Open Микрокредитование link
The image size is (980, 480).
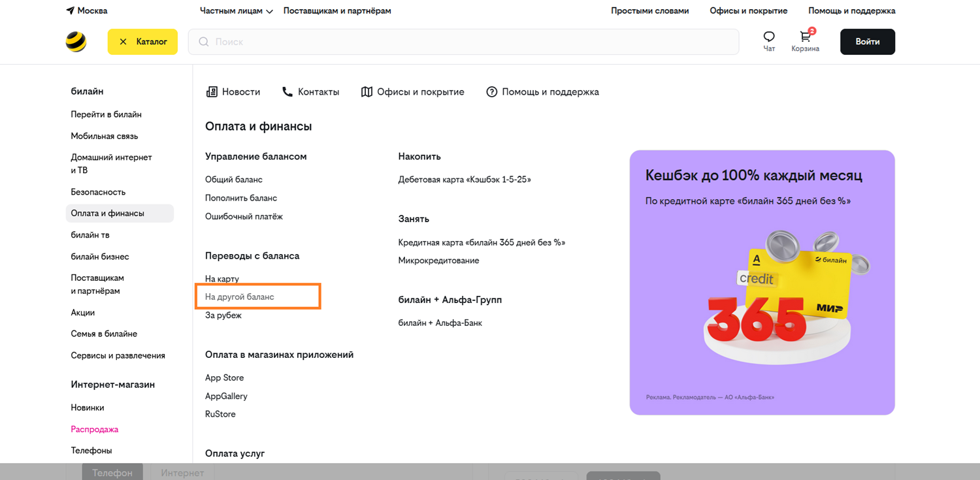click(x=439, y=261)
